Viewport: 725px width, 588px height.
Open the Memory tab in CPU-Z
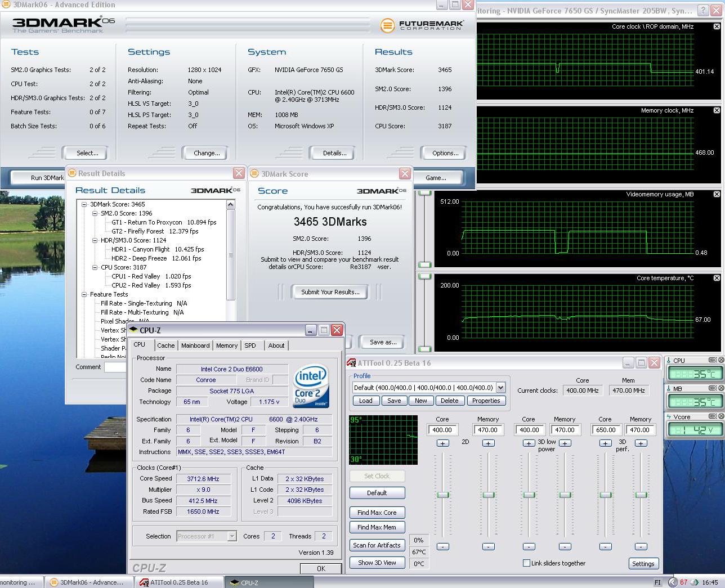point(227,345)
